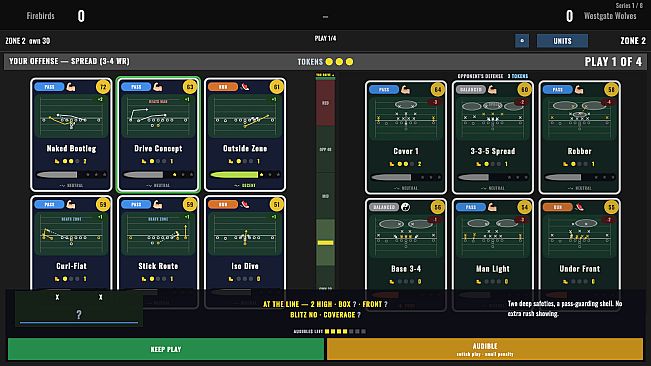
Task: Click the 56 rating badge on Base 3-4
Action: 438,207
